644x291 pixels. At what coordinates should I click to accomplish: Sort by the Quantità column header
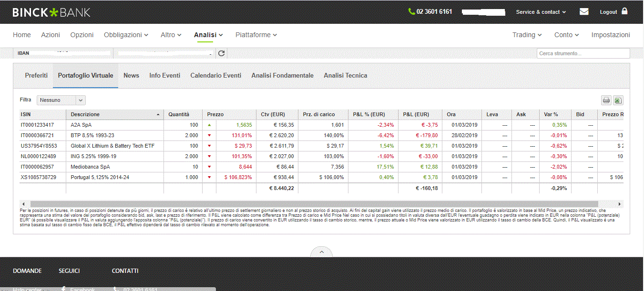point(183,114)
